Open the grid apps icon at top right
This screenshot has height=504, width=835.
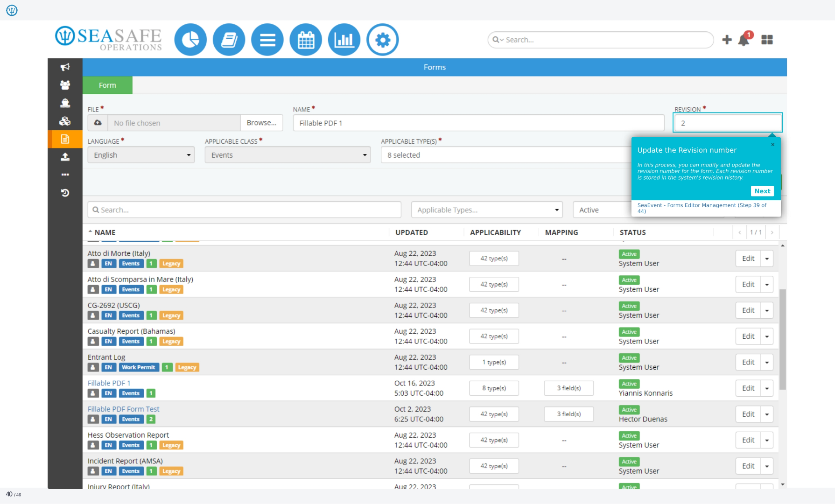click(767, 40)
